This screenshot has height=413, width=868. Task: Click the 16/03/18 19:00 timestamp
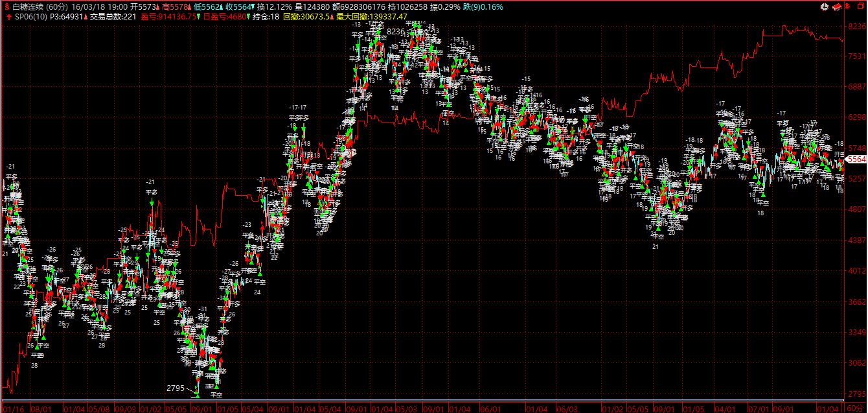coord(99,6)
